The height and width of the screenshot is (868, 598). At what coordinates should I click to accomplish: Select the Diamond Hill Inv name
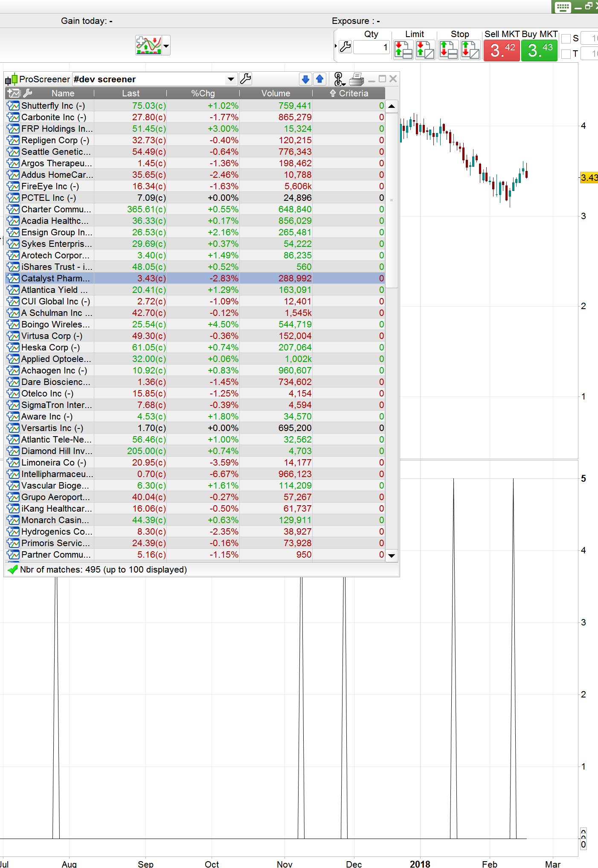coord(57,451)
